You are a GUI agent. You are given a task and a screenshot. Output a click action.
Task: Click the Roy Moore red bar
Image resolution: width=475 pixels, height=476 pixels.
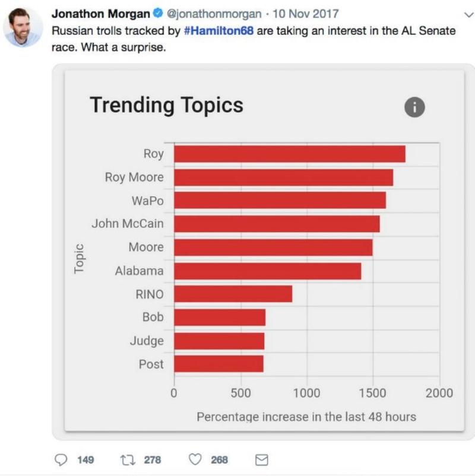(284, 177)
